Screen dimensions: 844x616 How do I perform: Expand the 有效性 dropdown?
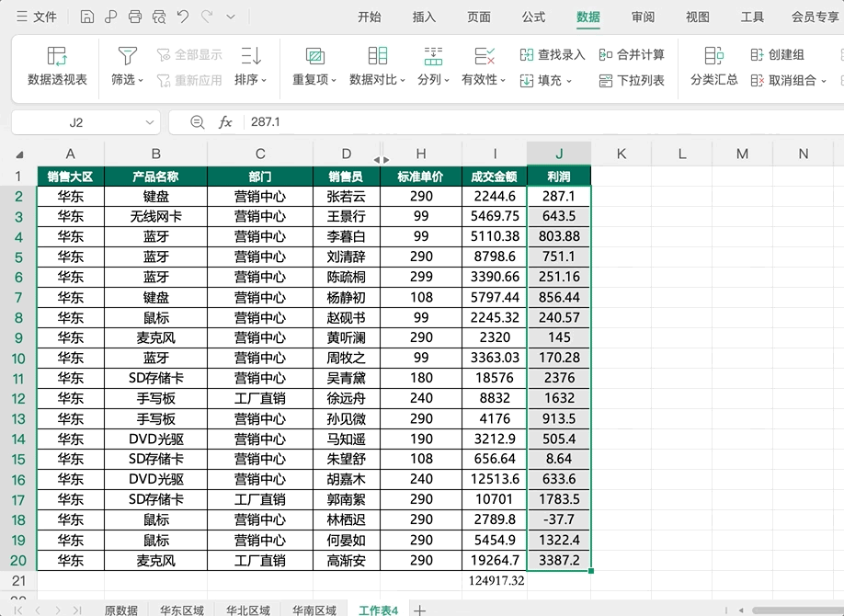pos(503,80)
